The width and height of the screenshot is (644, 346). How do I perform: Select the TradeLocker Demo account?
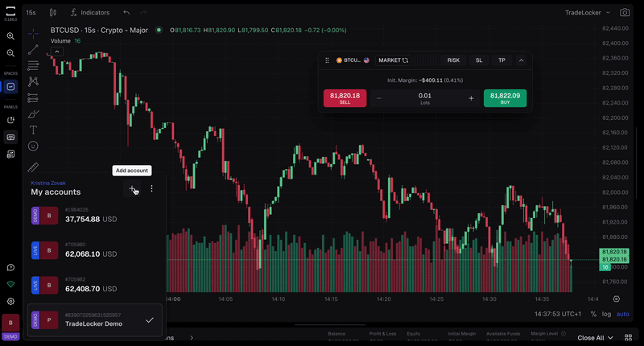pos(94,319)
